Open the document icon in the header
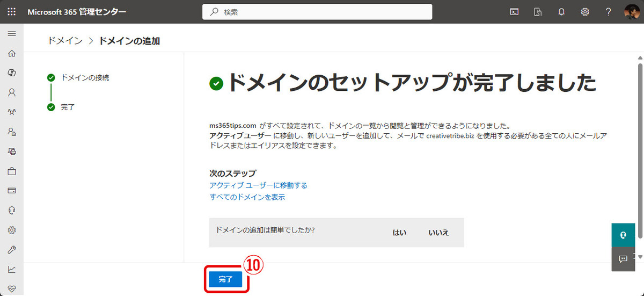The image size is (644, 296). click(x=538, y=12)
